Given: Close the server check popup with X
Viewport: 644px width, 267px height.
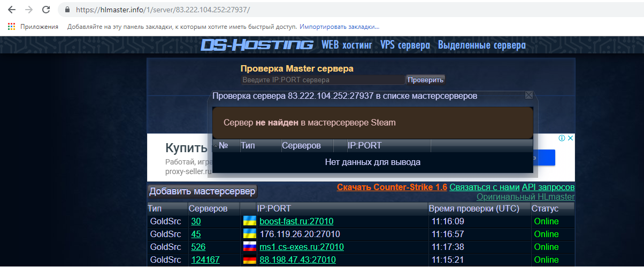Looking at the screenshot, I should 528,95.
